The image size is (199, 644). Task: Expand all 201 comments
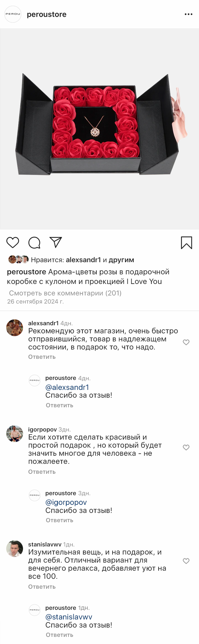coord(65,293)
